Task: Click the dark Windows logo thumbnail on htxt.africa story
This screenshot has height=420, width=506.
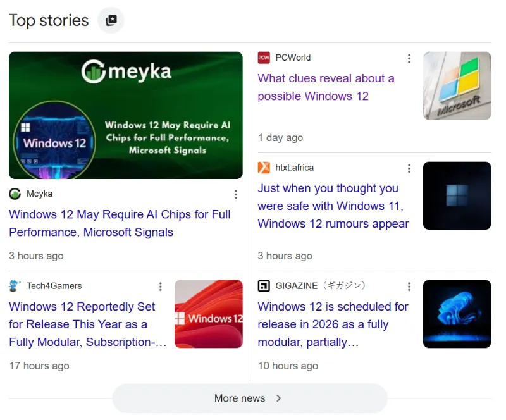Action: 457,195
